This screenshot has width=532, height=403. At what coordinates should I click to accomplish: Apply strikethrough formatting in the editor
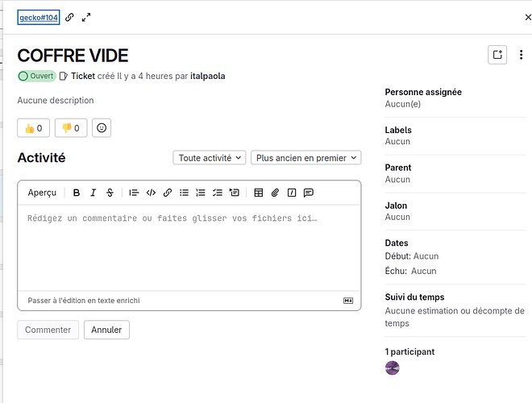coord(110,193)
